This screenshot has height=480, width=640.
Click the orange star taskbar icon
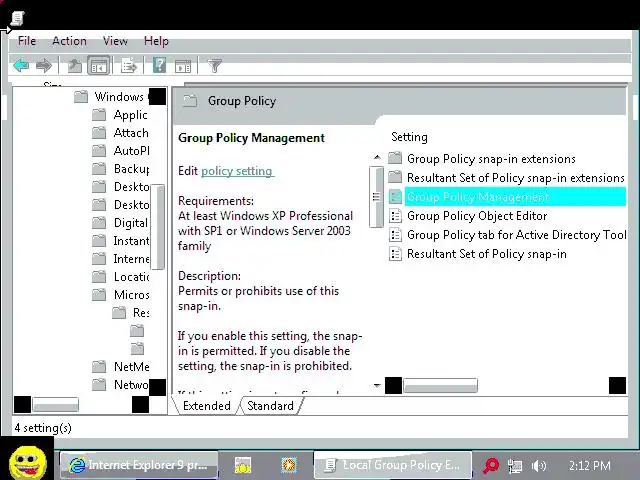click(289, 465)
